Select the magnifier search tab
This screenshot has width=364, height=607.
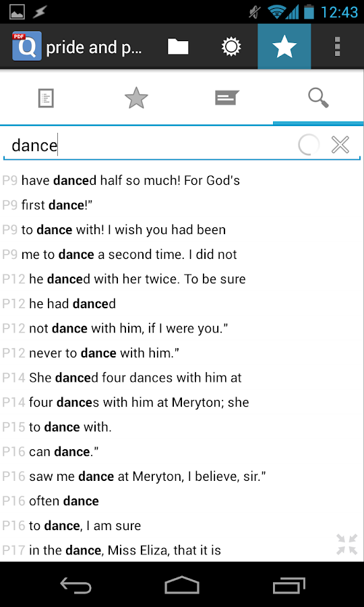coord(318,98)
